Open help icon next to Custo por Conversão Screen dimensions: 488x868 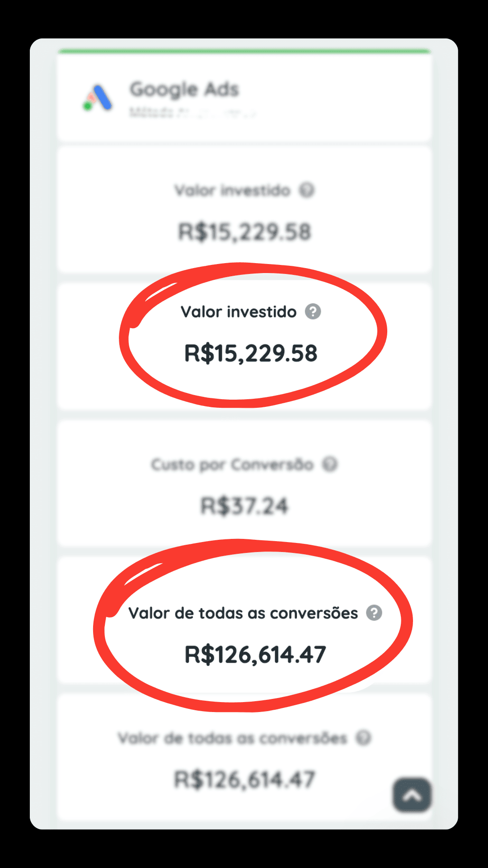[330, 464]
